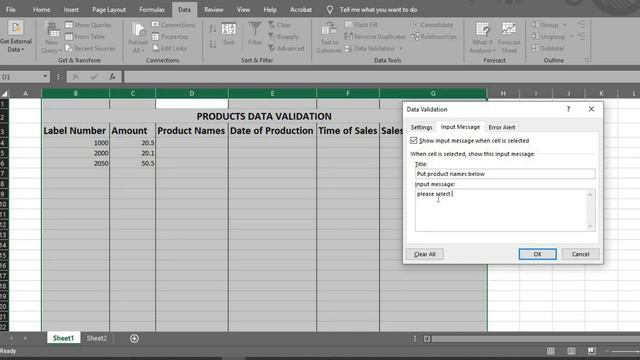This screenshot has height=360, width=640.
Task: Click the New Query icon
Action: [x=52, y=31]
